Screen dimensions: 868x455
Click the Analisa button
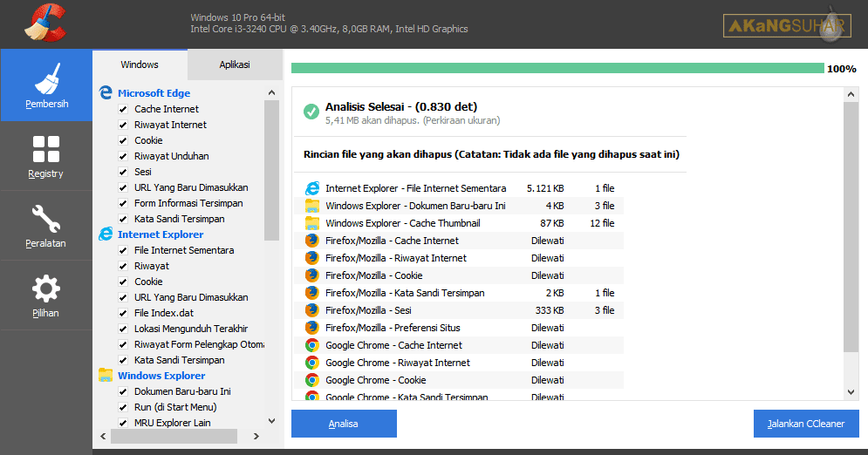pos(344,424)
